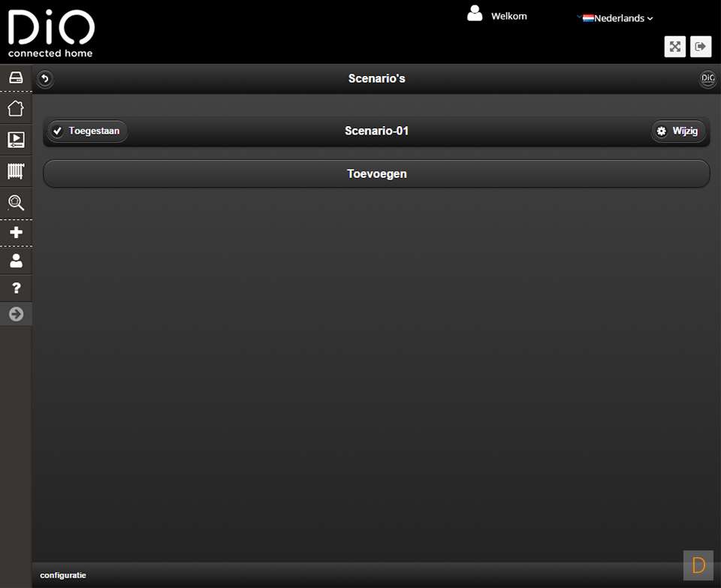This screenshot has height=588, width=721.
Task: Expand the sidebar with arrow icon
Action: pos(16,314)
